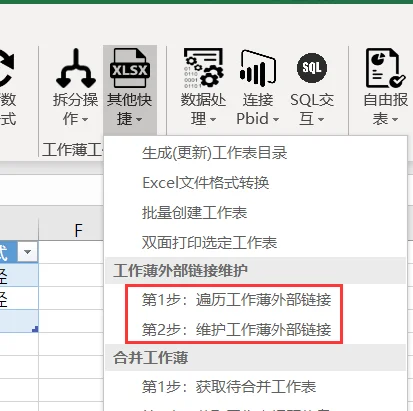Click the 连接Pbid Power BI icon
This screenshot has height=411, width=413.
(258, 68)
